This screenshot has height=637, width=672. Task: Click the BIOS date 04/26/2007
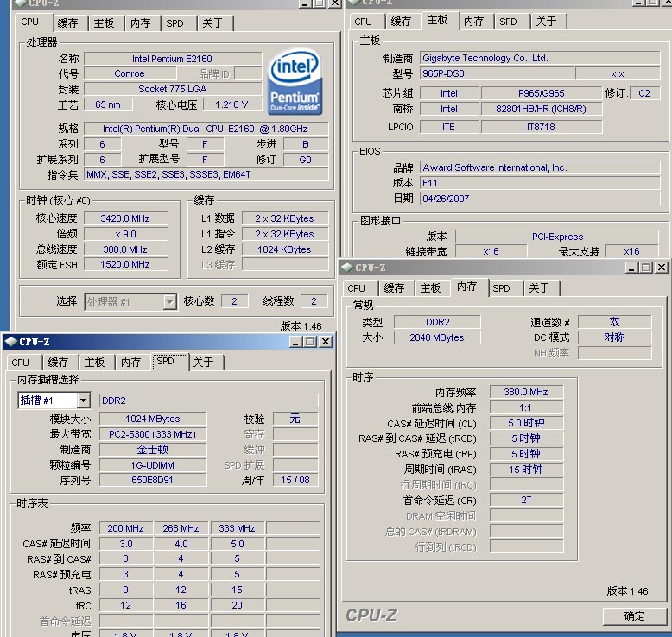point(540,199)
